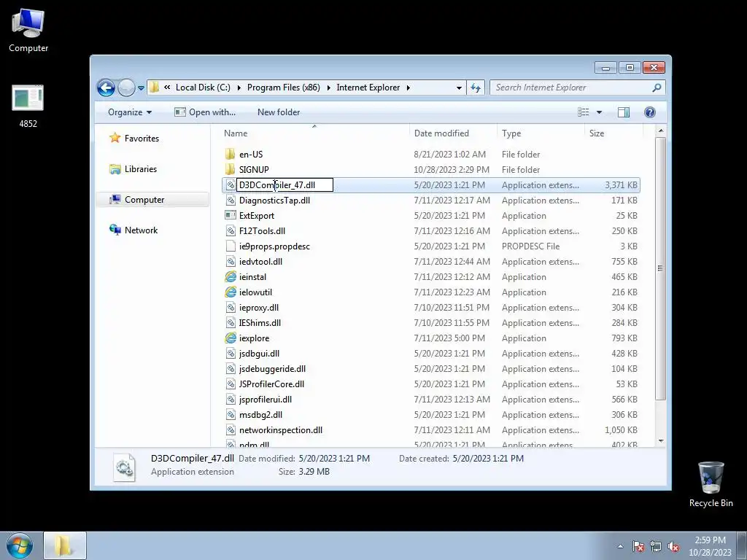
Task: Select the networkinspection.dll file name
Action: 281,430
